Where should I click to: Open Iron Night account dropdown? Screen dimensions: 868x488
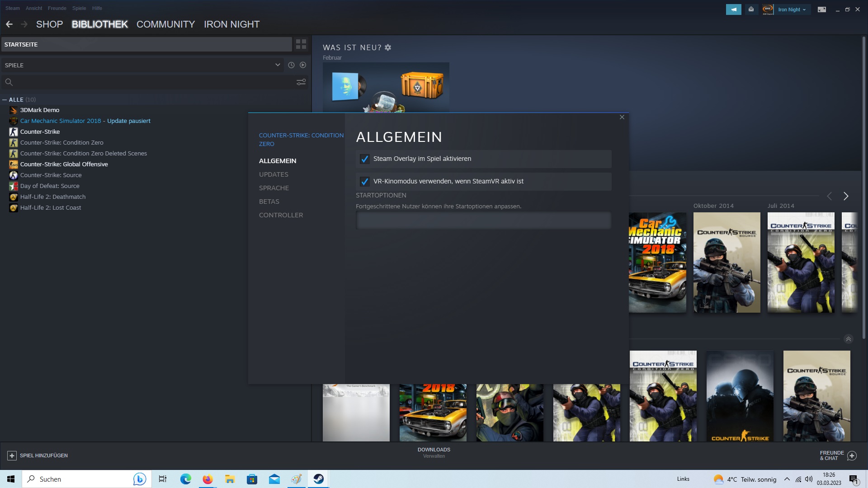(791, 9)
